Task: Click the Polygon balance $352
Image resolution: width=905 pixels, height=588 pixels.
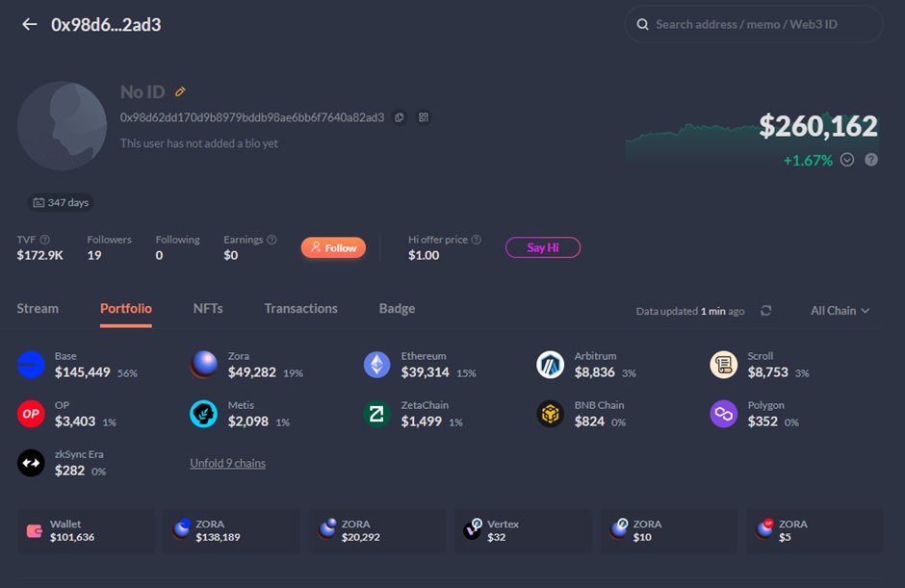Action: (763, 422)
